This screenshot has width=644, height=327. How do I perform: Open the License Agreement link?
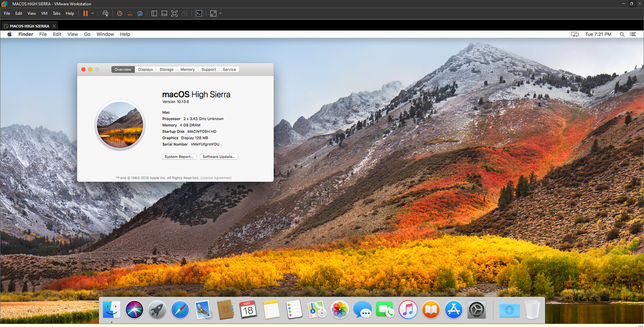[x=216, y=178]
